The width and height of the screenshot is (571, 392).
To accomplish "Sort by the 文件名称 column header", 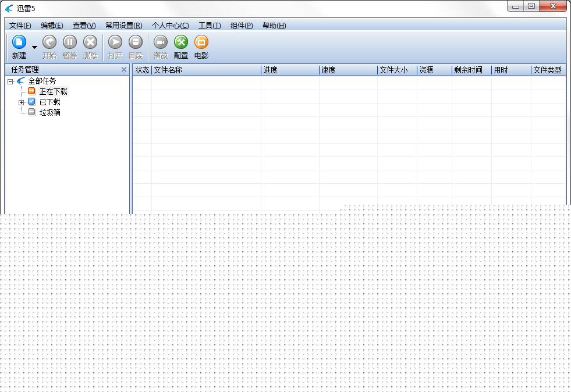I will click(x=206, y=70).
